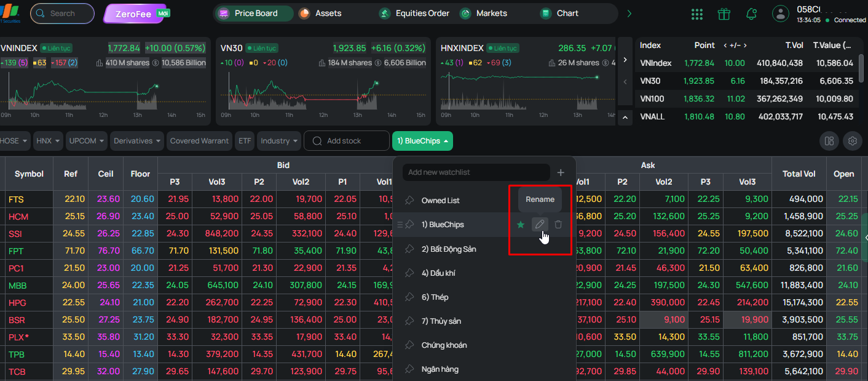Click the user avatar icon
868x381 pixels.
[781, 14]
